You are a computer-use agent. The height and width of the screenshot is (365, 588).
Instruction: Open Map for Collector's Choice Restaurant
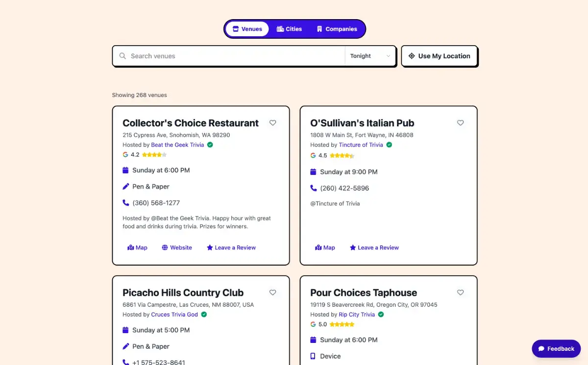point(137,247)
